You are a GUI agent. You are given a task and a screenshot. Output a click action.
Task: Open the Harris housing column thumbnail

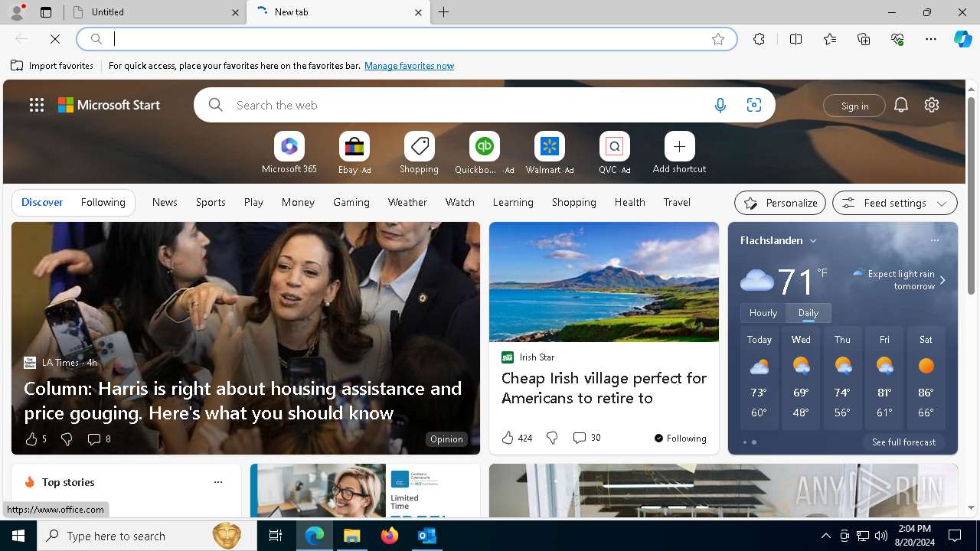pos(246,338)
